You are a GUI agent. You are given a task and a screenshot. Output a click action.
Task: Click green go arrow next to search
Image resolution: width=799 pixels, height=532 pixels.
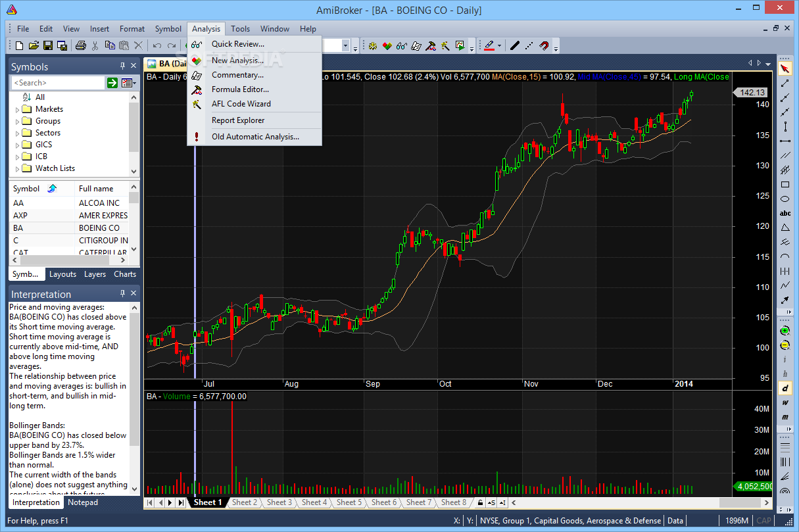click(112, 83)
